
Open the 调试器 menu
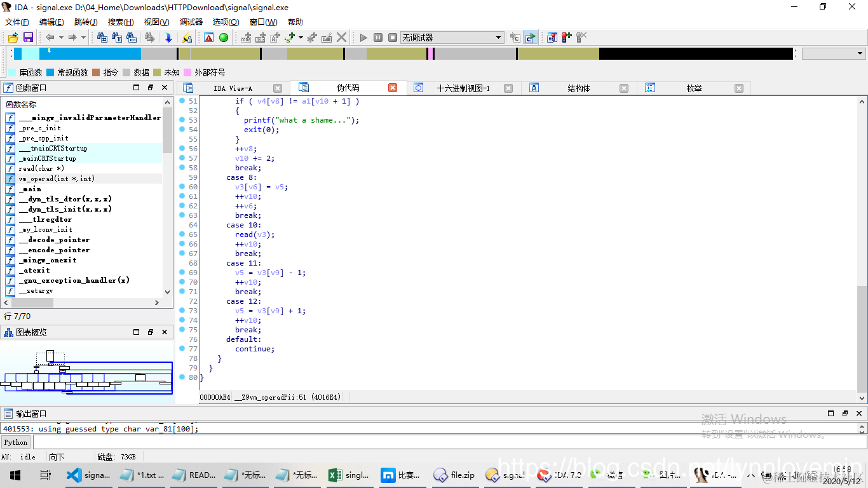[x=191, y=22]
